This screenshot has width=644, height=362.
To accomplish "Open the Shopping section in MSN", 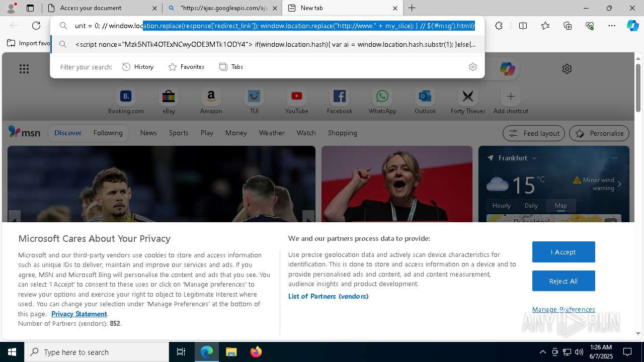I will click(x=343, y=133).
